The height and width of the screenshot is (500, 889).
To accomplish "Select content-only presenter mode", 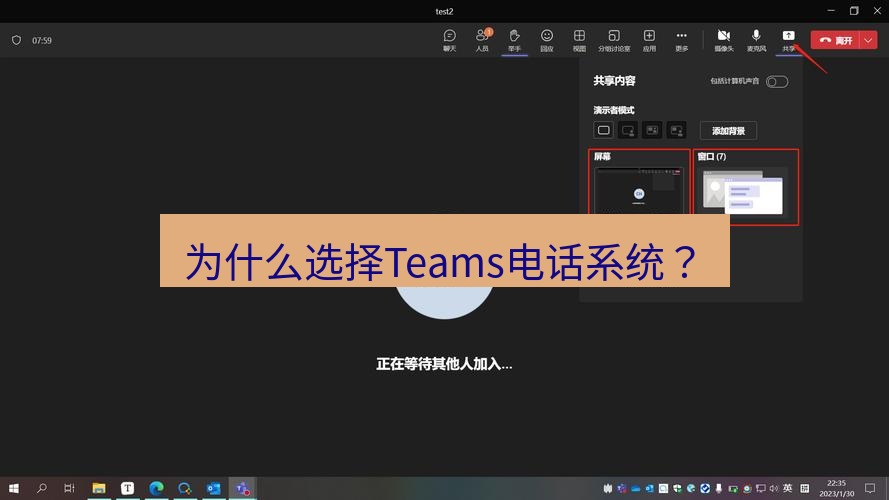I will [x=604, y=130].
